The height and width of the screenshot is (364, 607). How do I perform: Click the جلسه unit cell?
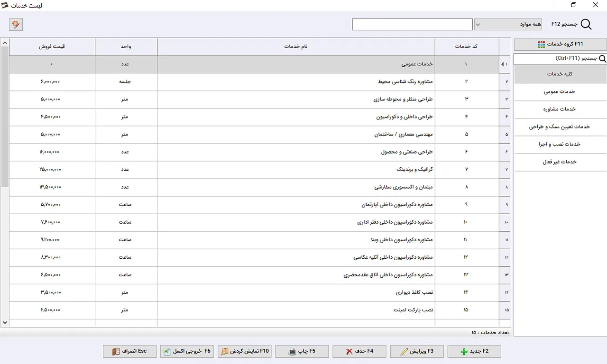click(x=126, y=82)
